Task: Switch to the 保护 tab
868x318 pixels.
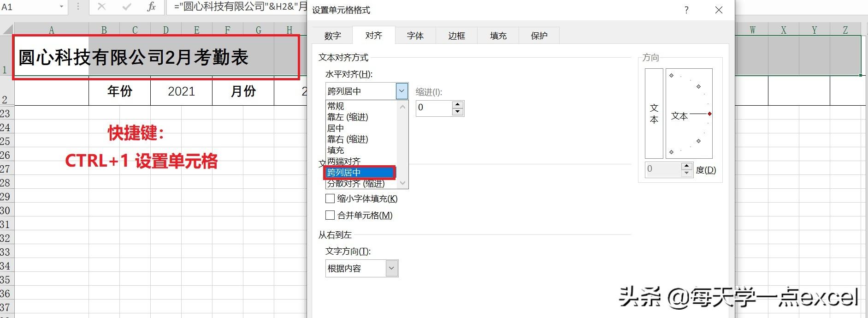Action: [539, 36]
